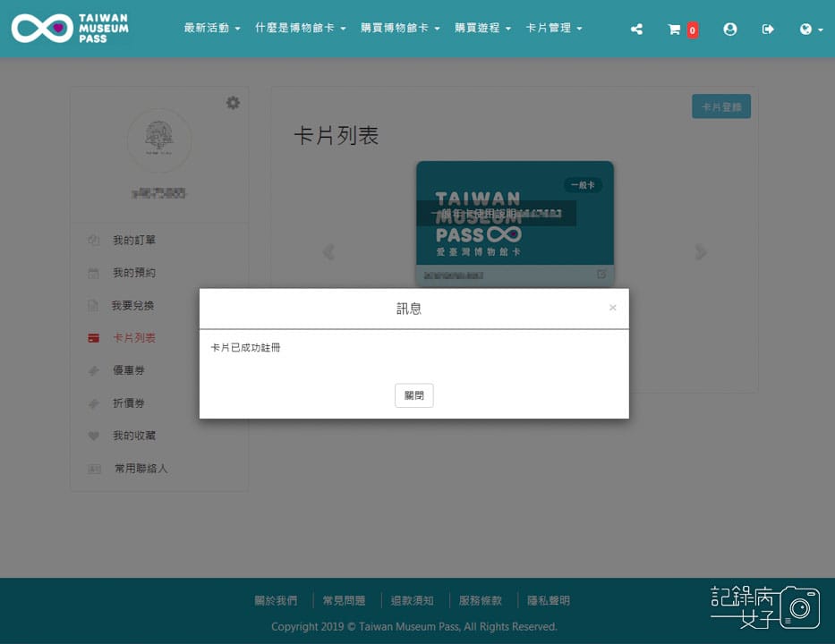This screenshot has width=835, height=644.
Task: Select 我的訂單 in the sidebar
Action: [134, 241]
